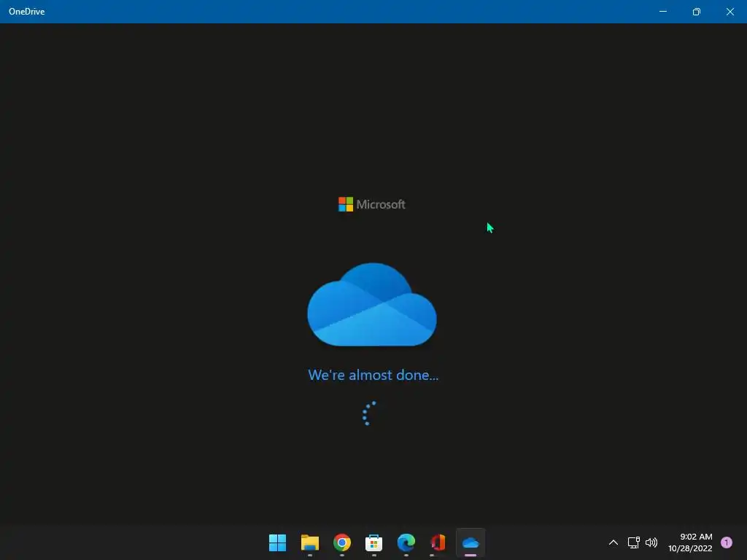Open Microsoft Store from the taskbar
This screenshot has width=747, height=560.
click(x=374, y=542)
